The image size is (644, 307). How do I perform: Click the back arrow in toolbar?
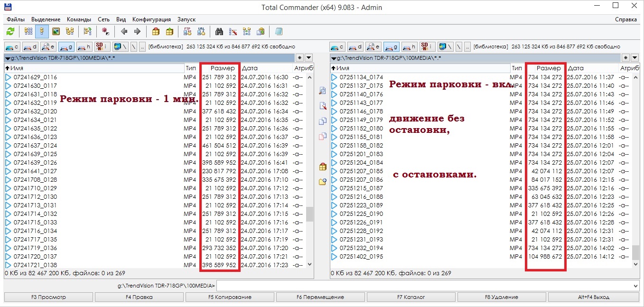click(124, 32)
